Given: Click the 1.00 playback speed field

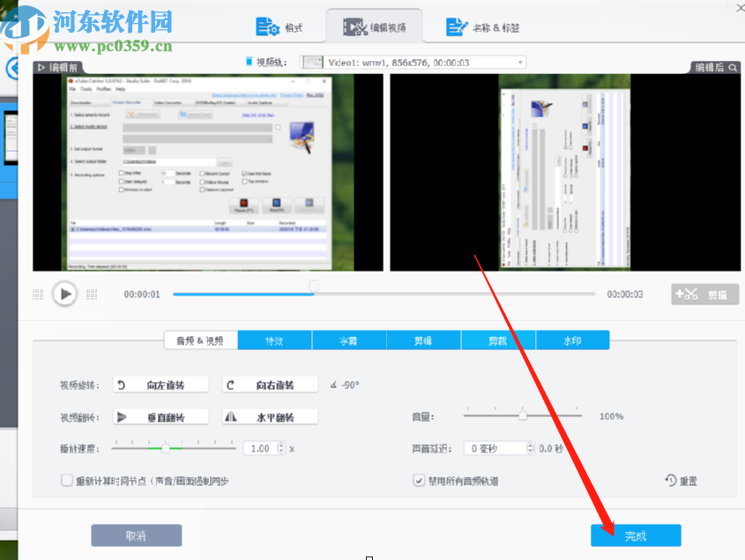Looking at the screenshot, I should tap(260, 448).
